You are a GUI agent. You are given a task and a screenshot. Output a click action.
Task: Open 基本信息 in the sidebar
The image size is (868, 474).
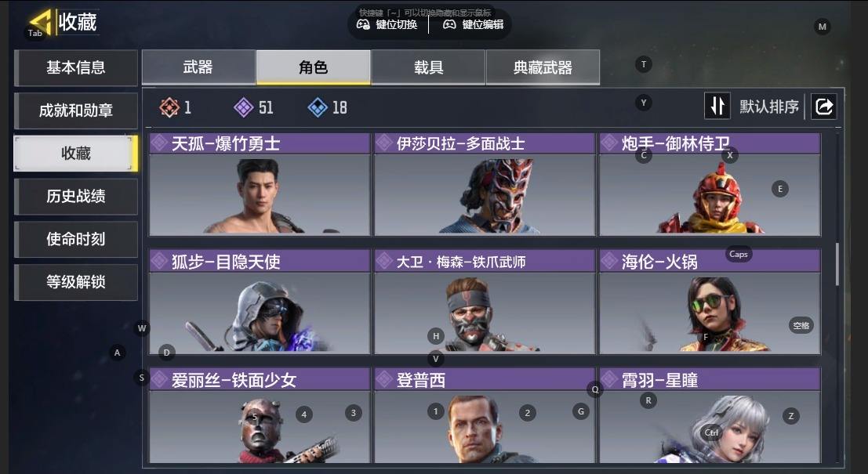click(76, 67)
